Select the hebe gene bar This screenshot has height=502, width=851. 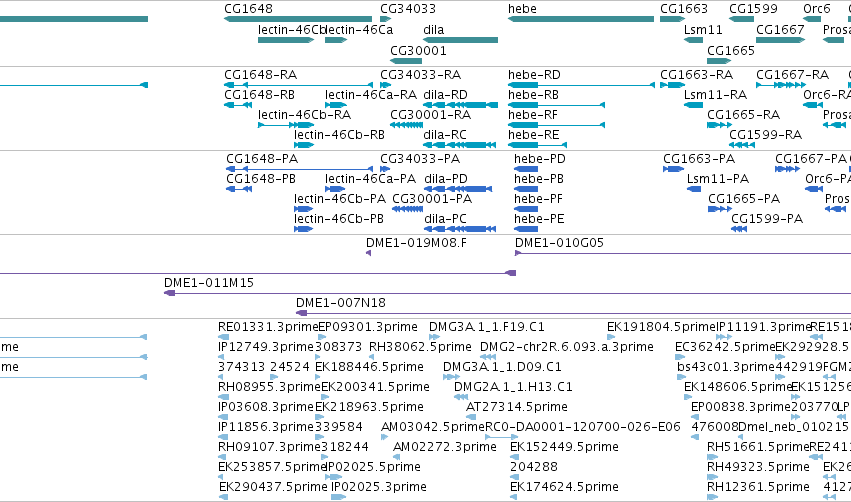tap(581, 19)
